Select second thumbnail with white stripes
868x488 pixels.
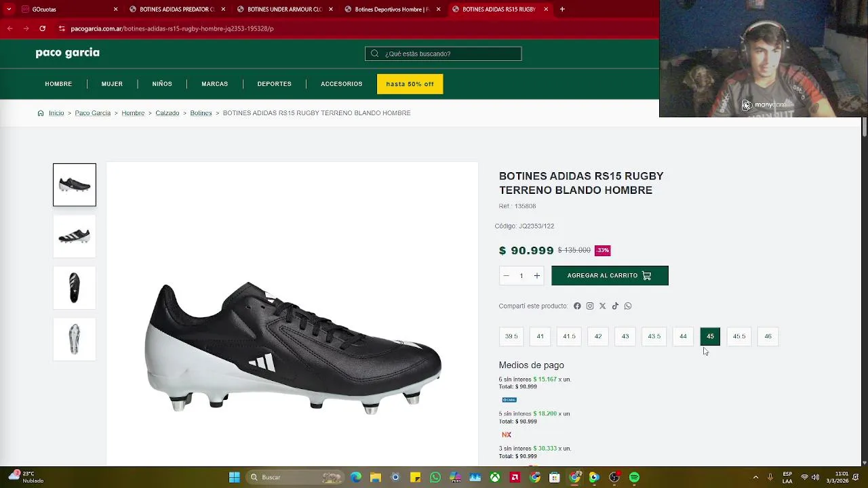pyautogui.click(x=75, y=237)
